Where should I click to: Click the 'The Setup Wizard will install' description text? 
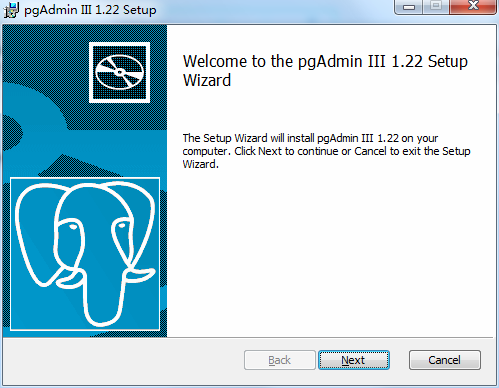tap(326, 151)
